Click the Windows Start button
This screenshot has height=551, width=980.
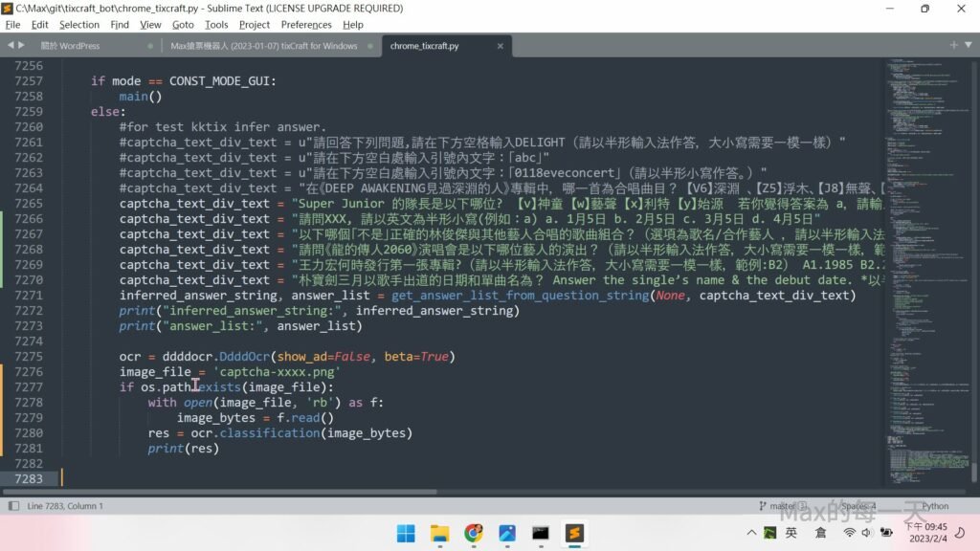tap(406, 533)
